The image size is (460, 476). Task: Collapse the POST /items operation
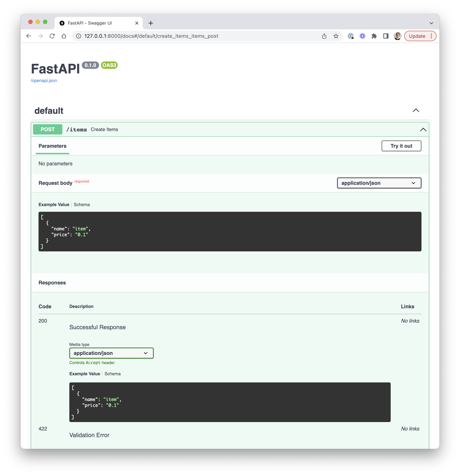coord(423,129)
